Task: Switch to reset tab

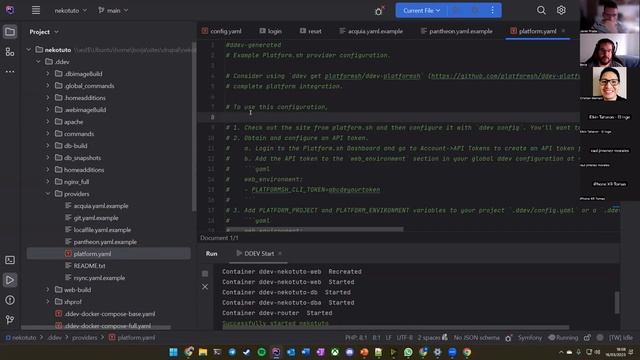Action: click(310, 31)
